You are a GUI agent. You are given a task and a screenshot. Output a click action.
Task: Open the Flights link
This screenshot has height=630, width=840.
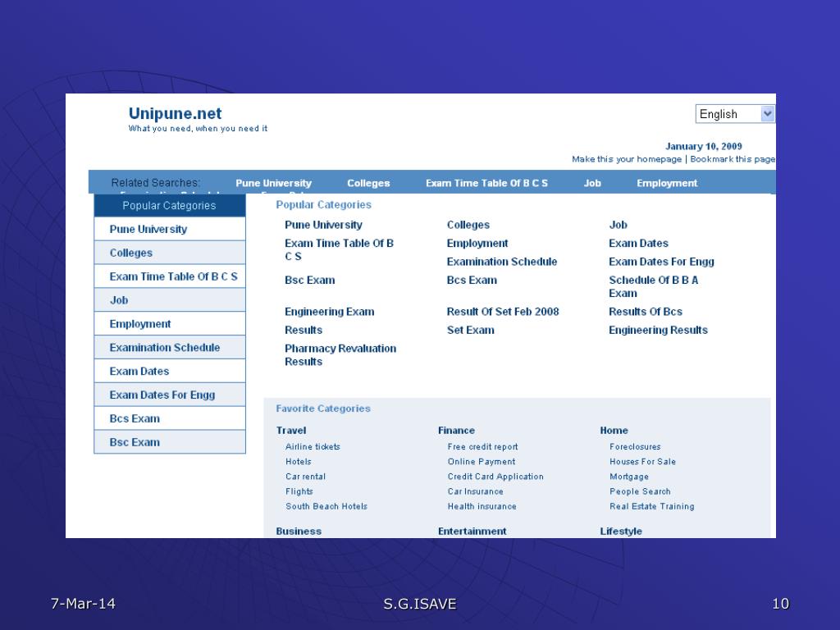click(x=299, y=491)
